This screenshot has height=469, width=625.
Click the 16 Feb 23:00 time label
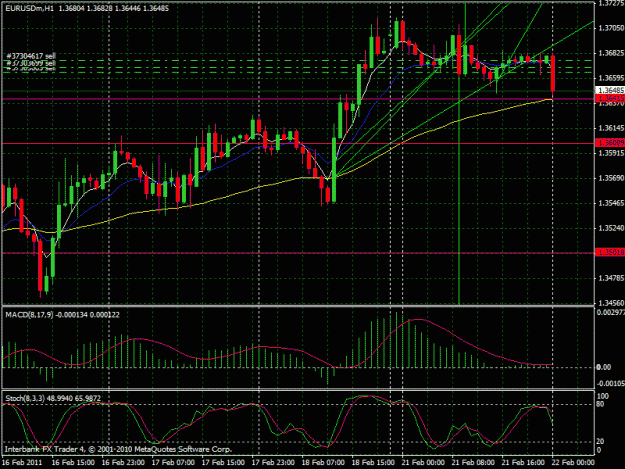tap(123, 463)
